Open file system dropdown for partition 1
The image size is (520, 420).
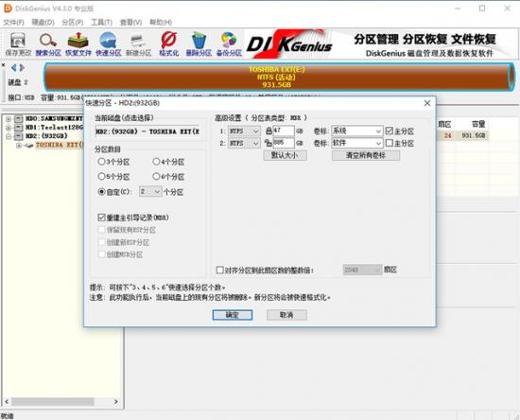(x=244, y=131)
